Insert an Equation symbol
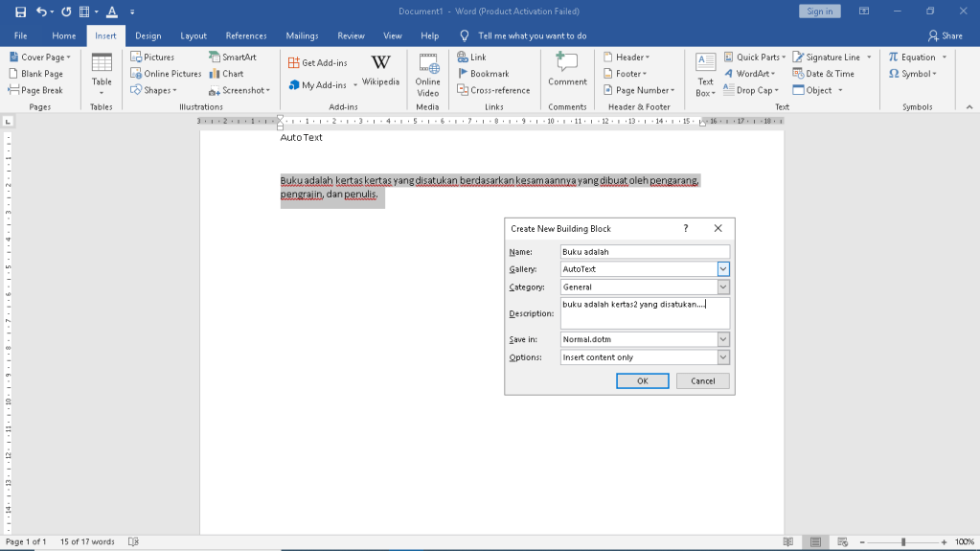This screenshot has width=980, height=551. (x=911, y=57)
